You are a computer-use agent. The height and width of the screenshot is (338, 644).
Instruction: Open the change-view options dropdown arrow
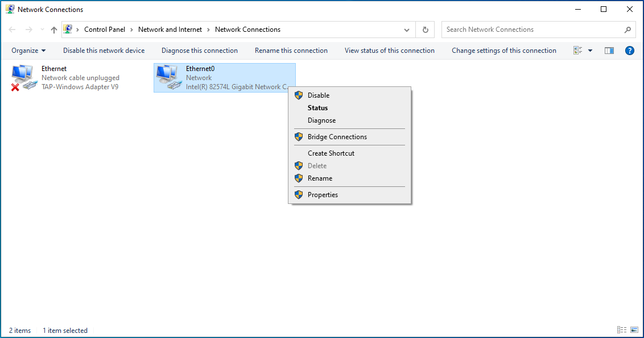(x=590, y=50)
